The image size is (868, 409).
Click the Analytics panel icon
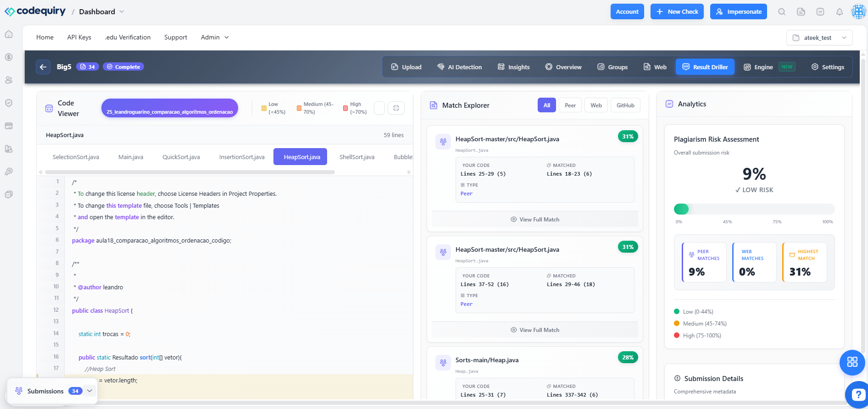click(x=669, y=104)
